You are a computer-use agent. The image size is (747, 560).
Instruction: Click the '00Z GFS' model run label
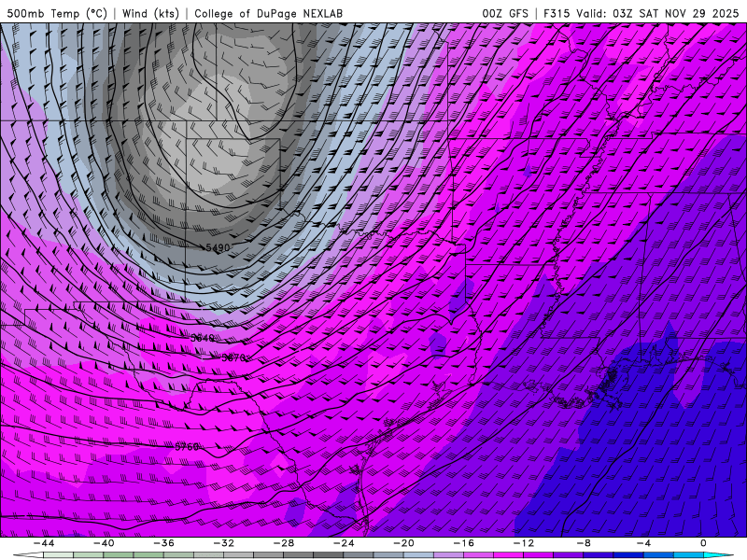[x=505, y=13]
